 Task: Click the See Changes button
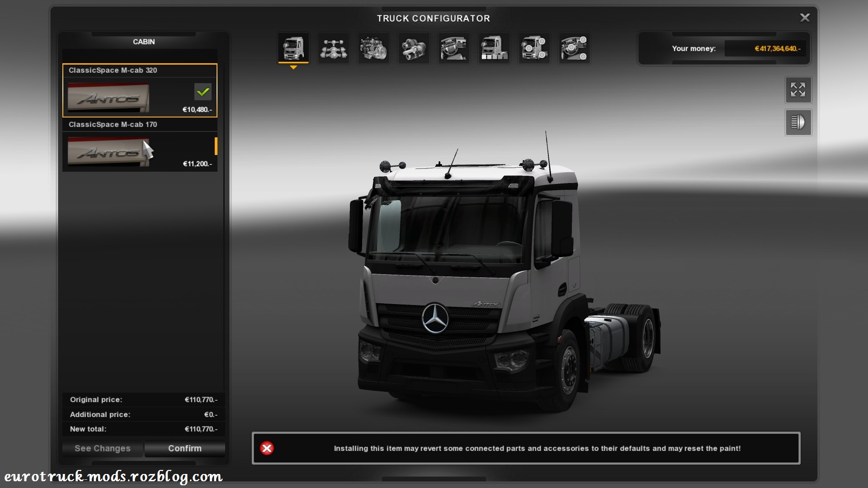point(103,448)
